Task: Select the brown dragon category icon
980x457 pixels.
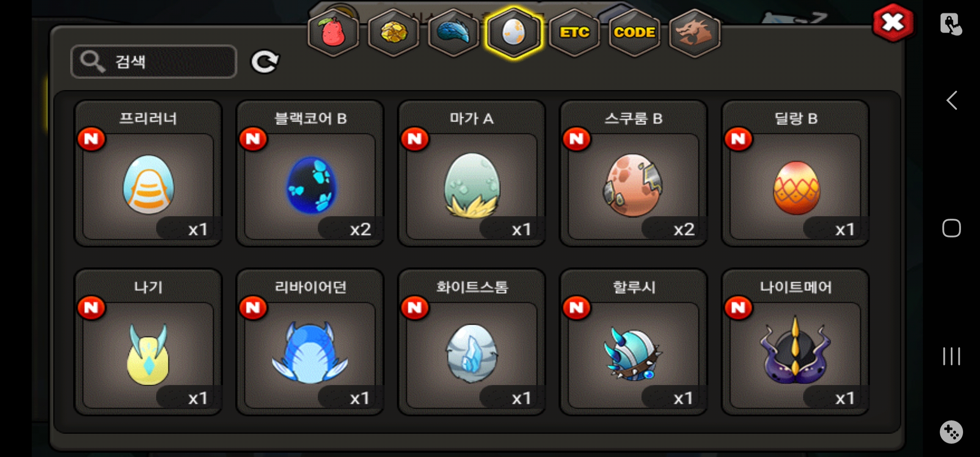Action: [694, 33]
